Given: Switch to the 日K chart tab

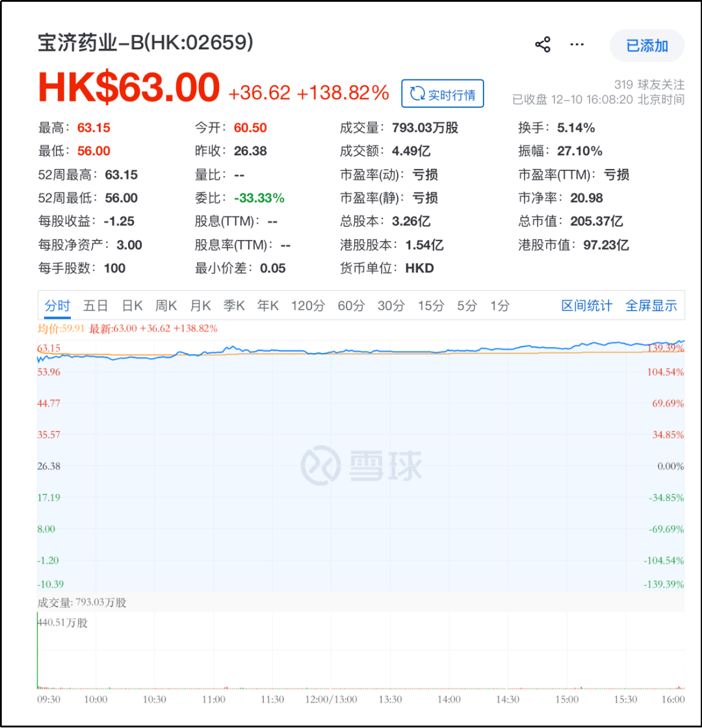Looking at the screenshot, I should pyautogui.click(x=133, y=305).
